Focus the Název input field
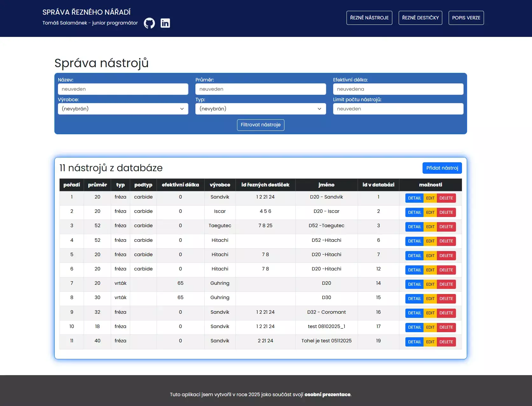The image size is (532, 406). (x=123, y=89)
